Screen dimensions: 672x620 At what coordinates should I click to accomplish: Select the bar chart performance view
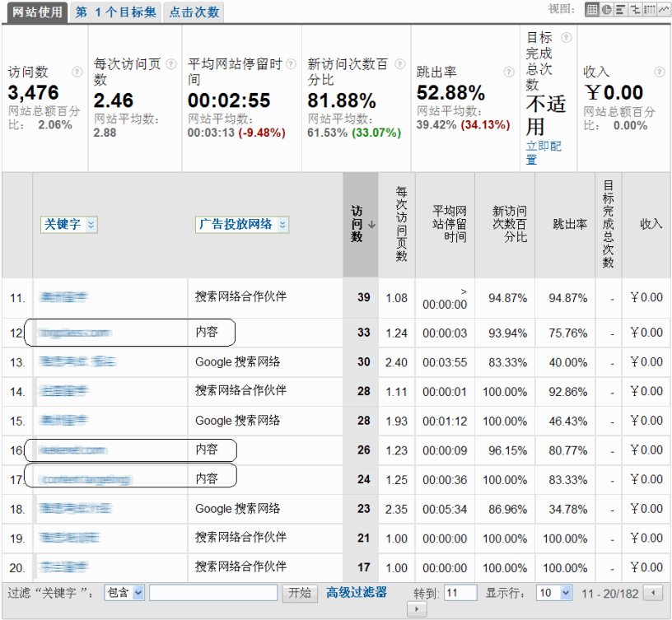(621, 10)
